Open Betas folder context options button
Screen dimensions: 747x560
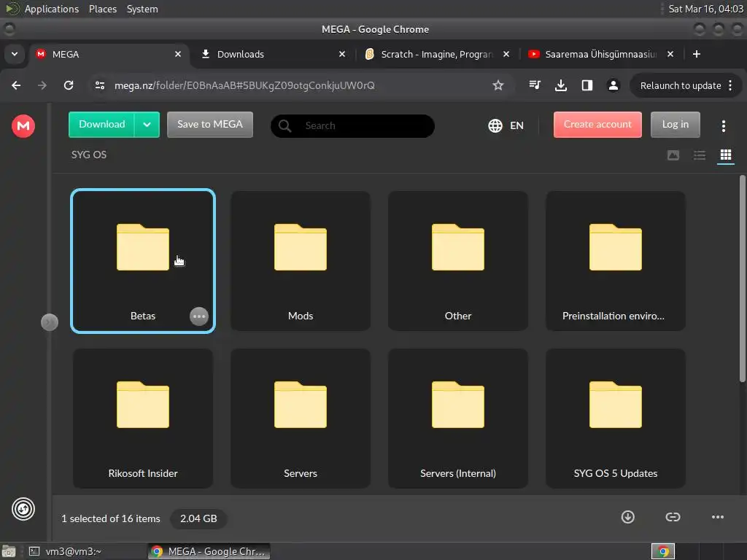tap(199, 316)
